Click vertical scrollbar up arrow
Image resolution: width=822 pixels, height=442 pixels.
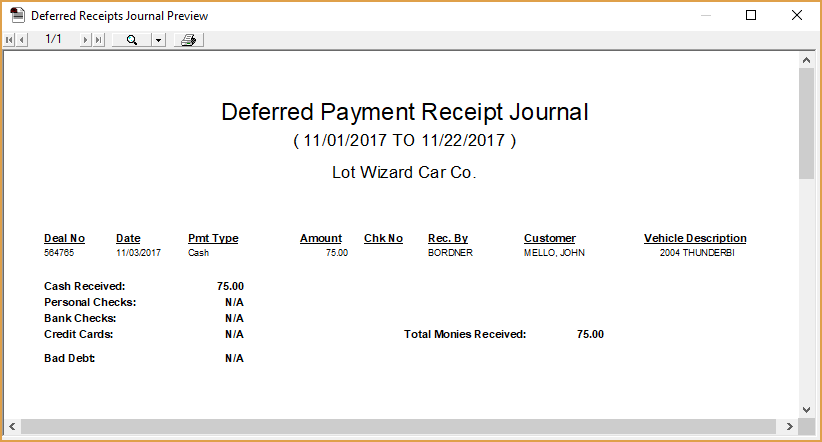806,60
